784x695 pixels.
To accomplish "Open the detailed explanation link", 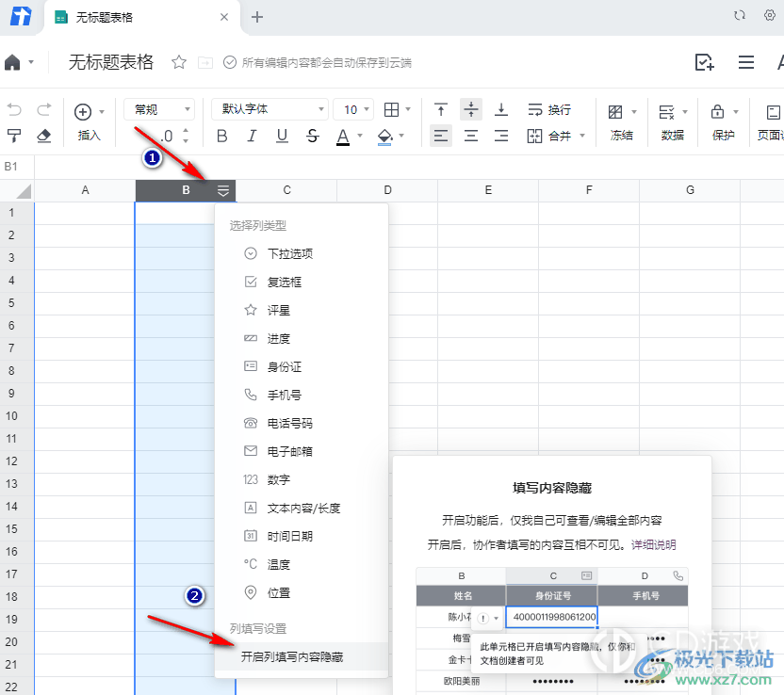I will pos(653,544).
